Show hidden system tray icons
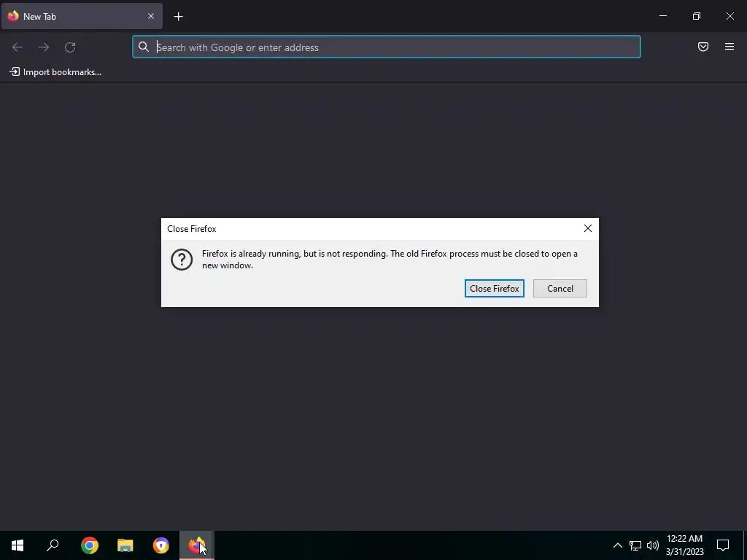The width and height of the screenshot is (747, 560). [x=617, y=545]
